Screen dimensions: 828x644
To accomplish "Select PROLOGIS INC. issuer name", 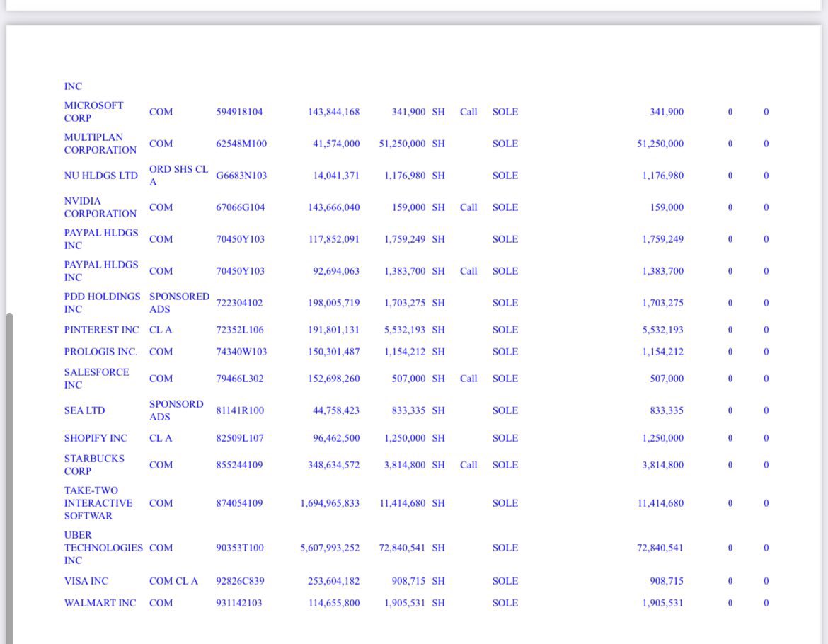I will (x=100, y=352).
